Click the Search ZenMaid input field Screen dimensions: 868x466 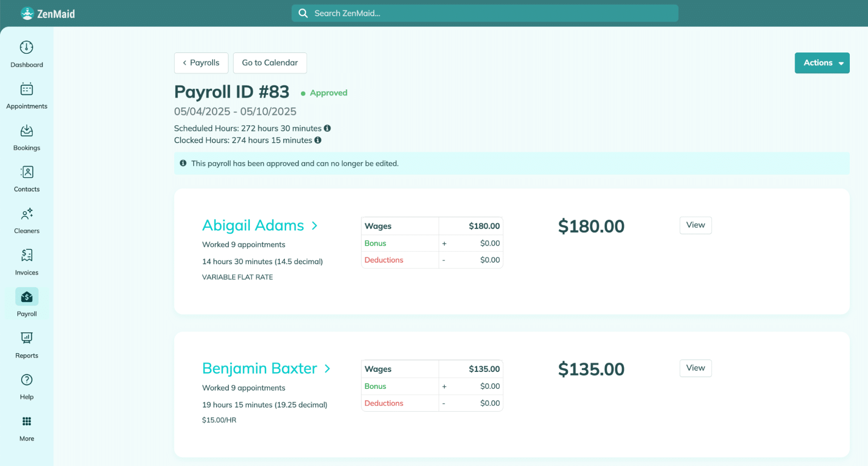[484, 13]
